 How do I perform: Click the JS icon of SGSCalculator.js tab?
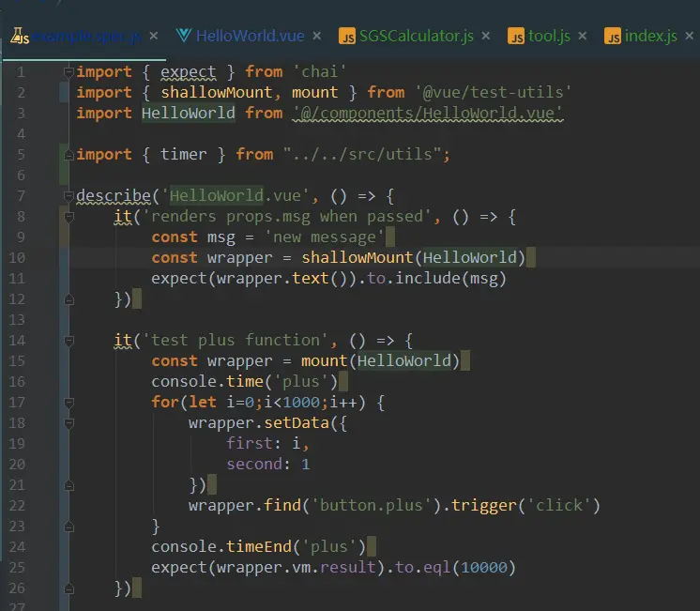coord(347,37)
